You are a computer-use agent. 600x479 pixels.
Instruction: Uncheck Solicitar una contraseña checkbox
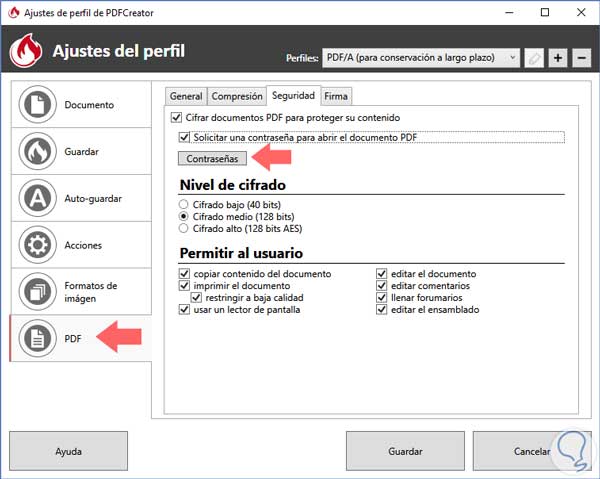[184, 137]
